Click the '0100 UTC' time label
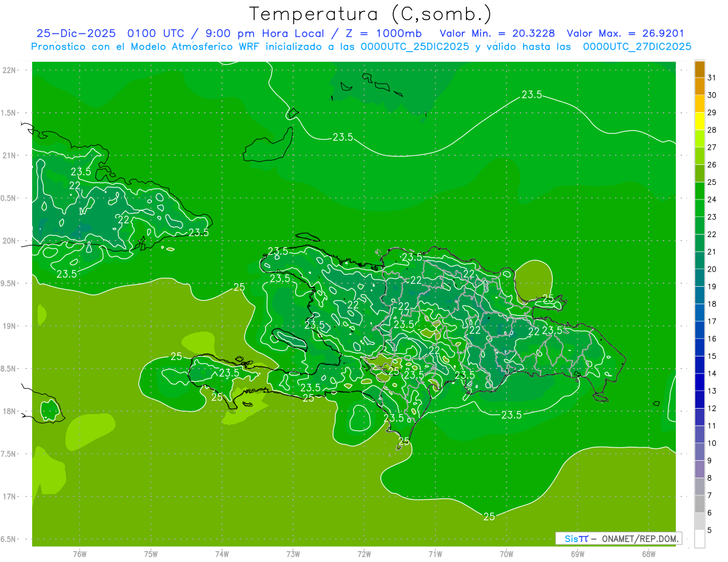Viewport: 728px width, 562px height. [155, 34]
